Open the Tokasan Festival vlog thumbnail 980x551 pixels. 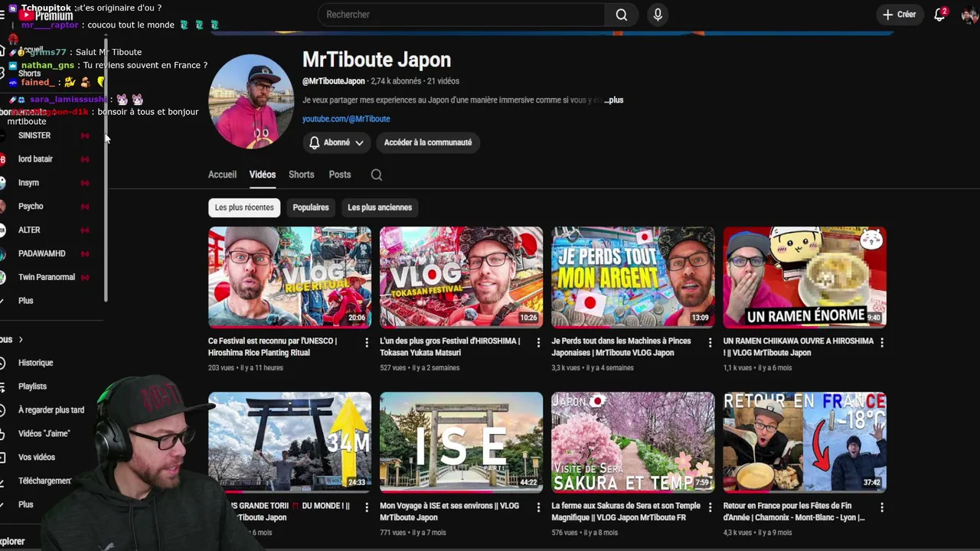tap(461, 277)
